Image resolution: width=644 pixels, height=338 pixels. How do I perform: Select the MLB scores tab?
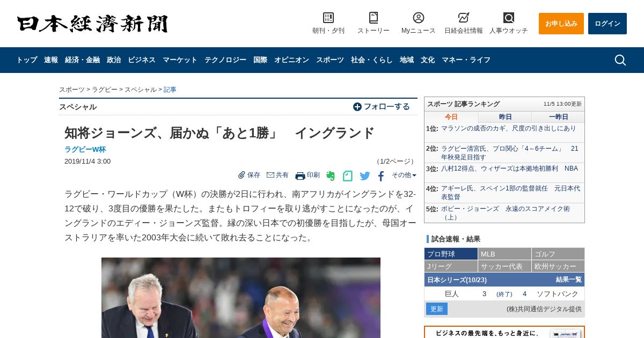coord(504,254)
